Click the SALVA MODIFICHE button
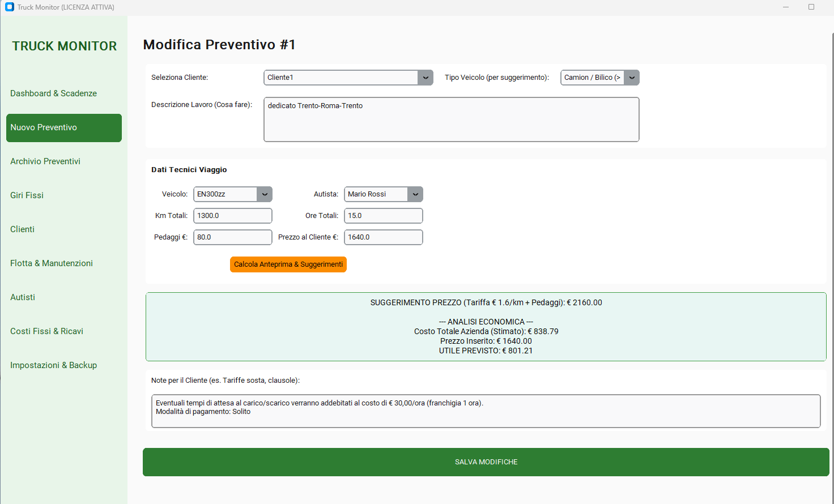 tap(486, 462)
